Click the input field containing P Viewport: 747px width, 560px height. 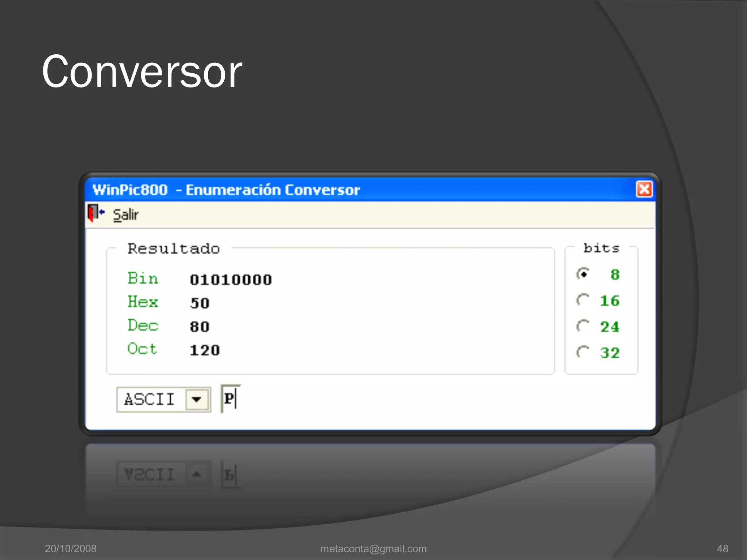[231, 399]
